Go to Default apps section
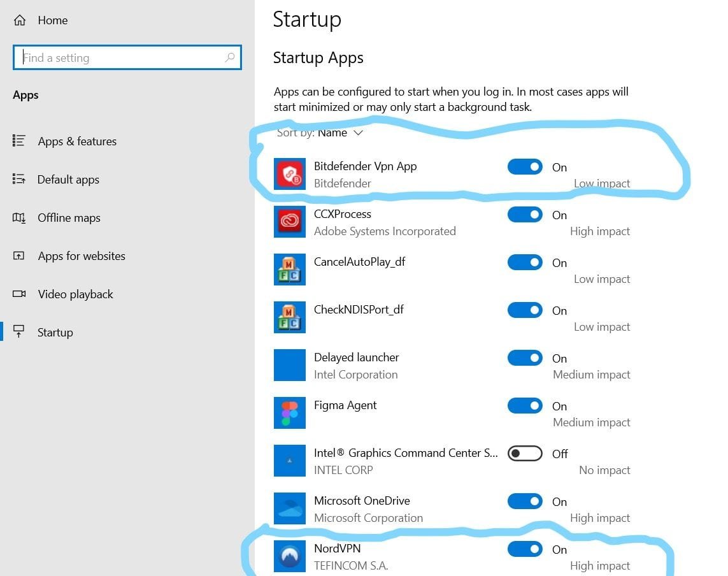This screenshot has height=576, width=728. [68, 180]
